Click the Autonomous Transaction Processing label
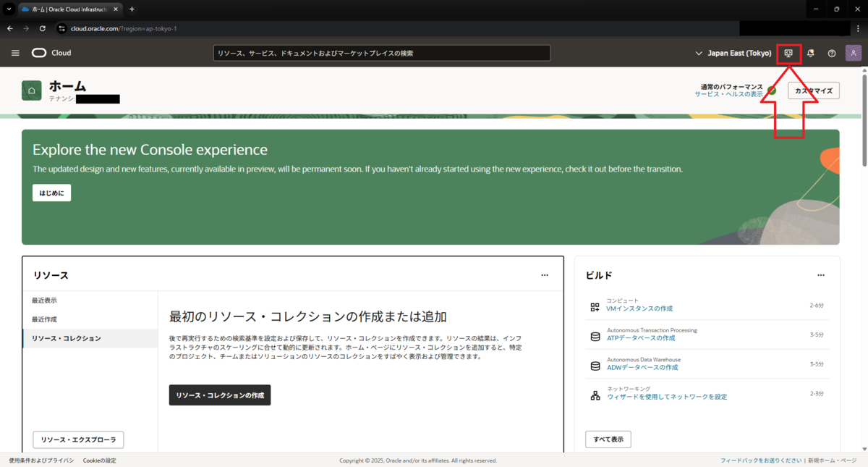Screen dimensions: 868x467 [652, 330]
